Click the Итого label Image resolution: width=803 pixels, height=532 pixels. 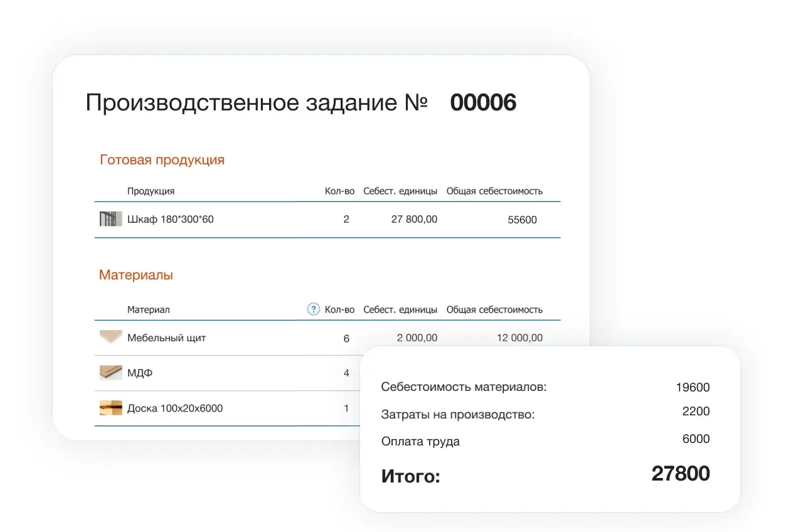[x=411, y=477]
